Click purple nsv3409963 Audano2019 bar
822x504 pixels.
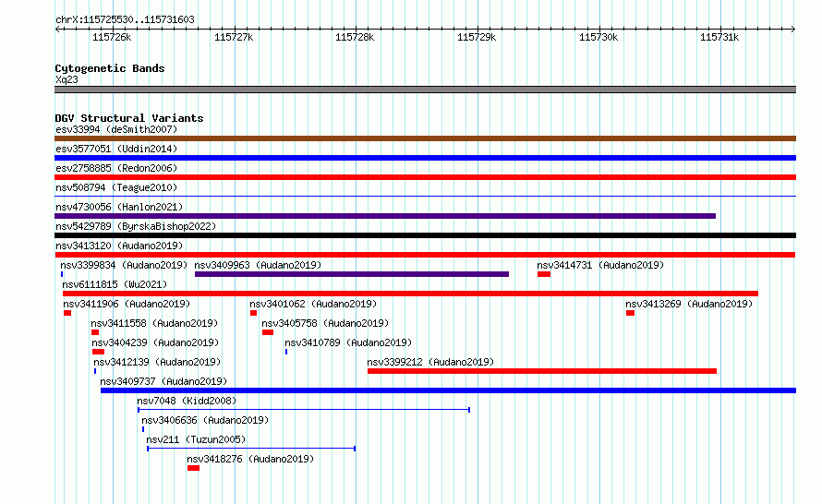click(x=352, y=274)
